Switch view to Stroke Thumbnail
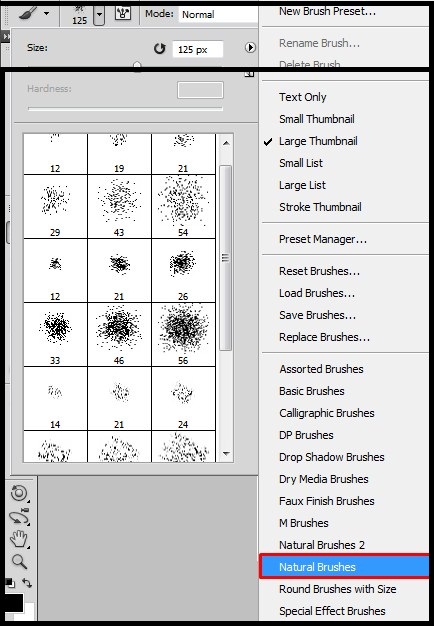Viewport: 434px width, 626px height. click(320, 207)
